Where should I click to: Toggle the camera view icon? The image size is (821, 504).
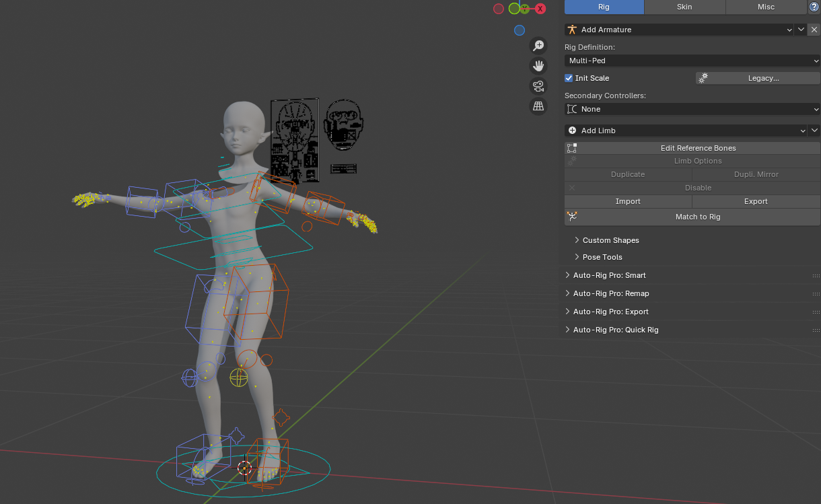[x=538, y=86]
